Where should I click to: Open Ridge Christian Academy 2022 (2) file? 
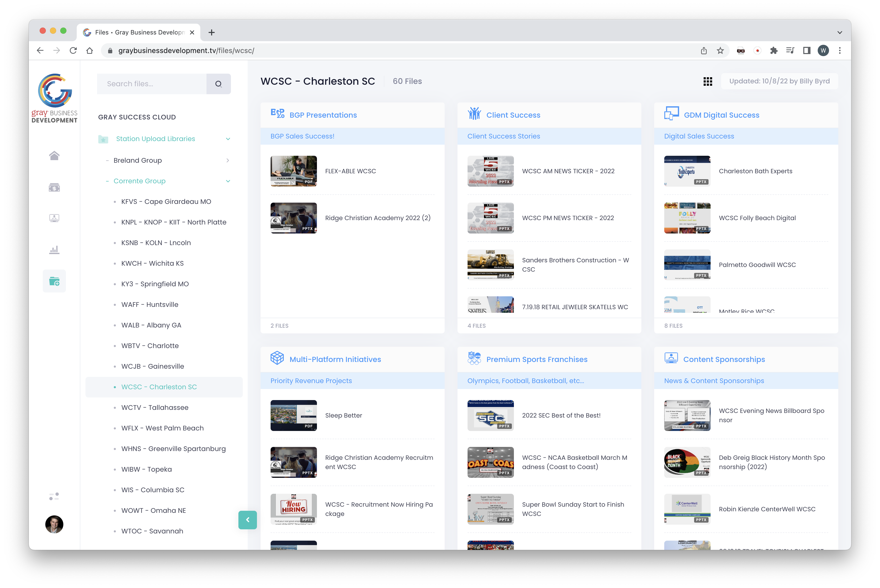(378, 218)
